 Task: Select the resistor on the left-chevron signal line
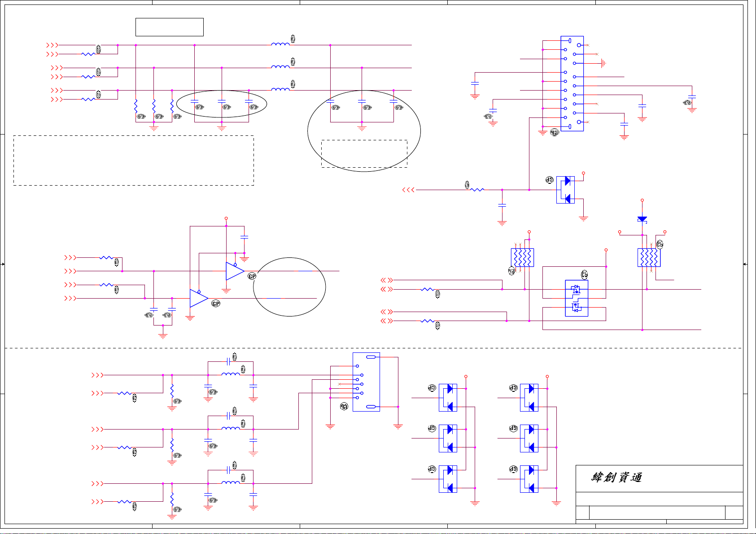(x=477, y=190)
